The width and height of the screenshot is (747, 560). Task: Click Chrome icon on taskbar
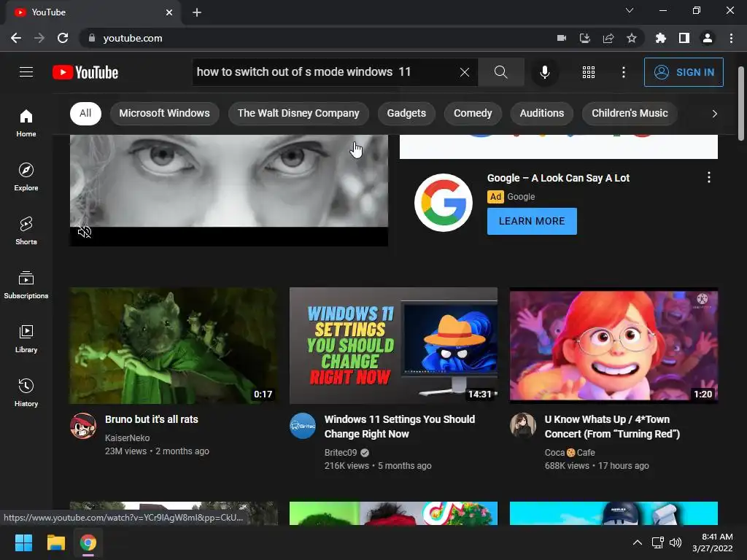pos(88,542)
